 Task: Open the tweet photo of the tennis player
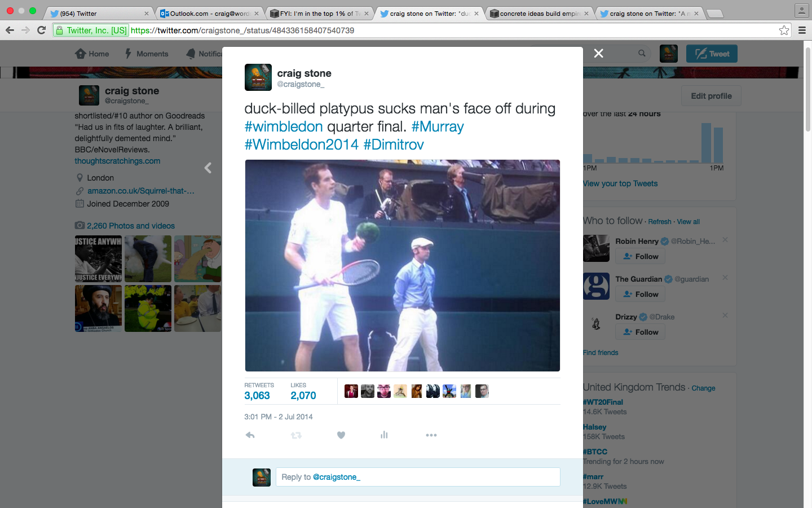403,265
